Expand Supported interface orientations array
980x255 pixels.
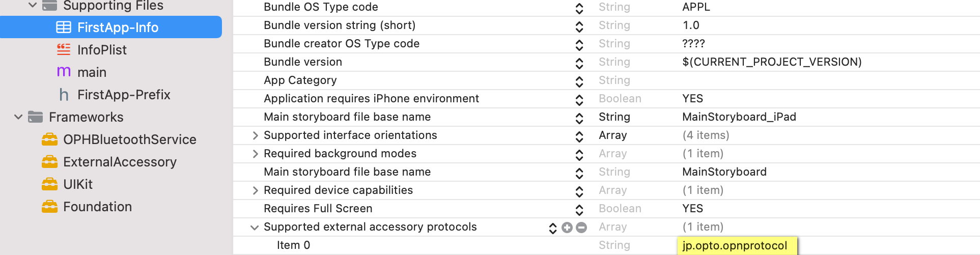[256, 135]
